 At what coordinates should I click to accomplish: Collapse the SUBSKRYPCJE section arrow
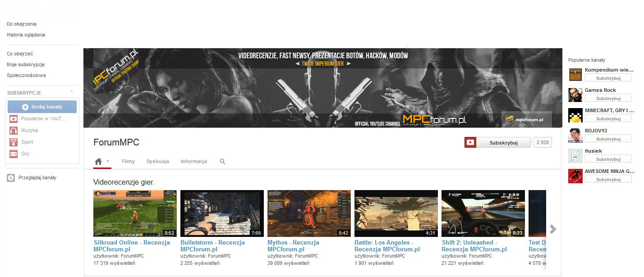tap(71, 91)
